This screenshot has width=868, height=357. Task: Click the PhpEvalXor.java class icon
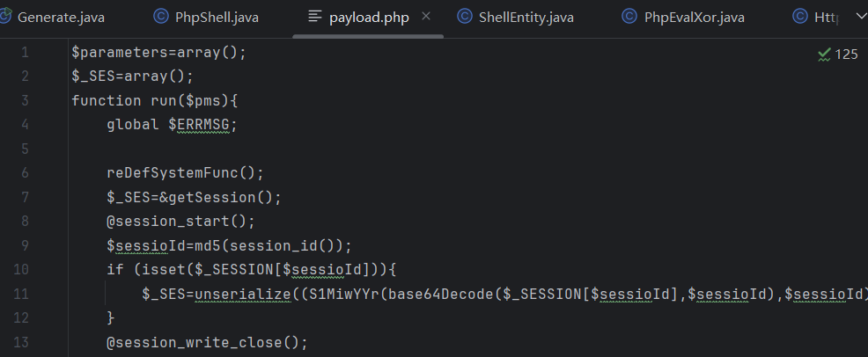click(x=629, y=17)
